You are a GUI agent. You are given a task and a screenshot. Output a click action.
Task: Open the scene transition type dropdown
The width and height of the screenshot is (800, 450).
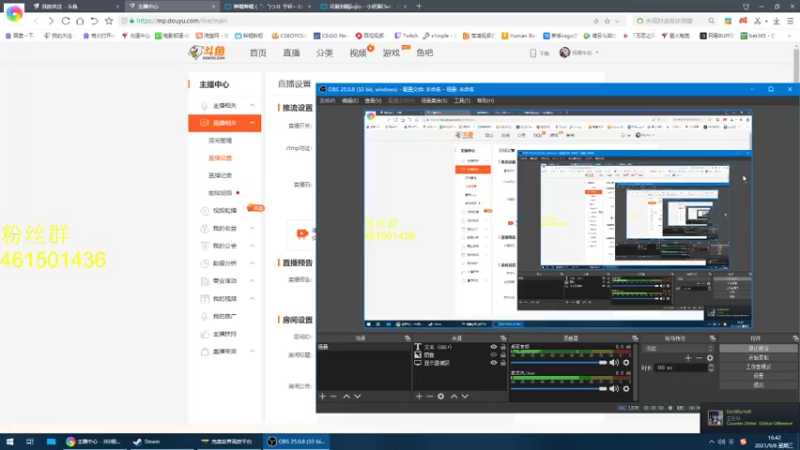pos(679,348)
